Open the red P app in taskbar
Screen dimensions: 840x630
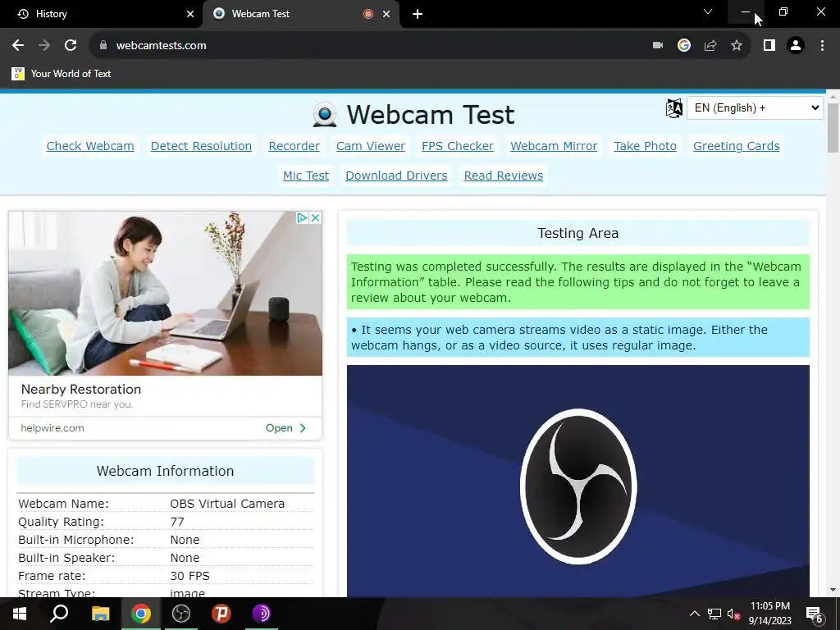[x=221, y=614]
